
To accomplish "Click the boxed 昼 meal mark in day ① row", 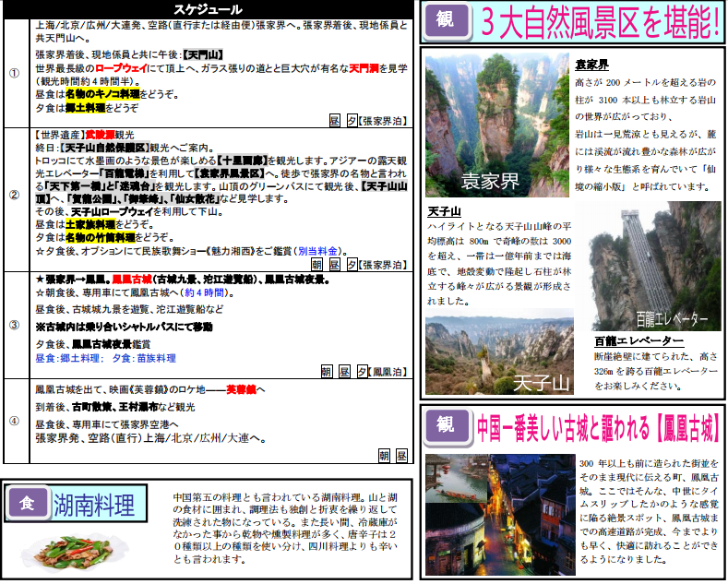I will point(334,121).
